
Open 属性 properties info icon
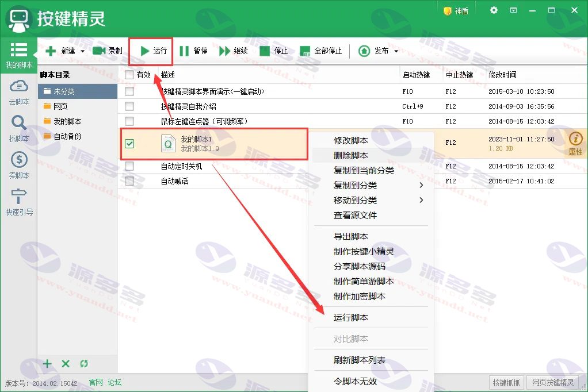pos(575,143)
